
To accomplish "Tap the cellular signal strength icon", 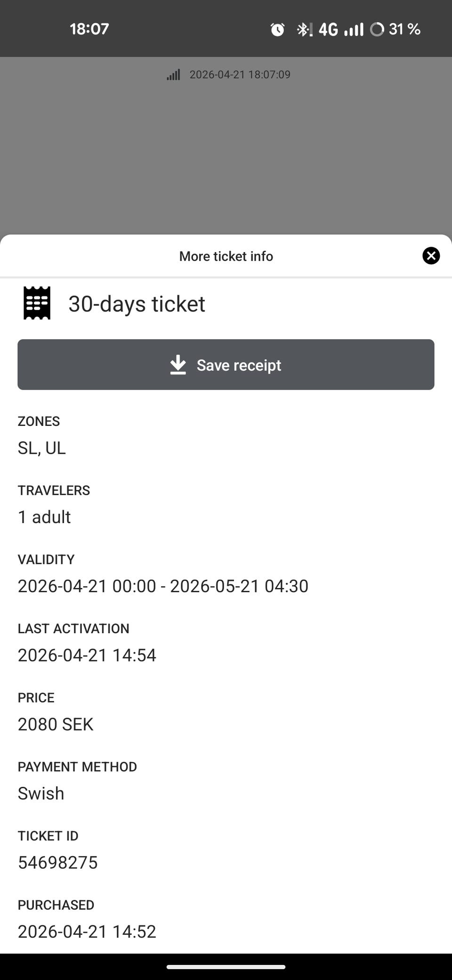I will click(354, 30).
